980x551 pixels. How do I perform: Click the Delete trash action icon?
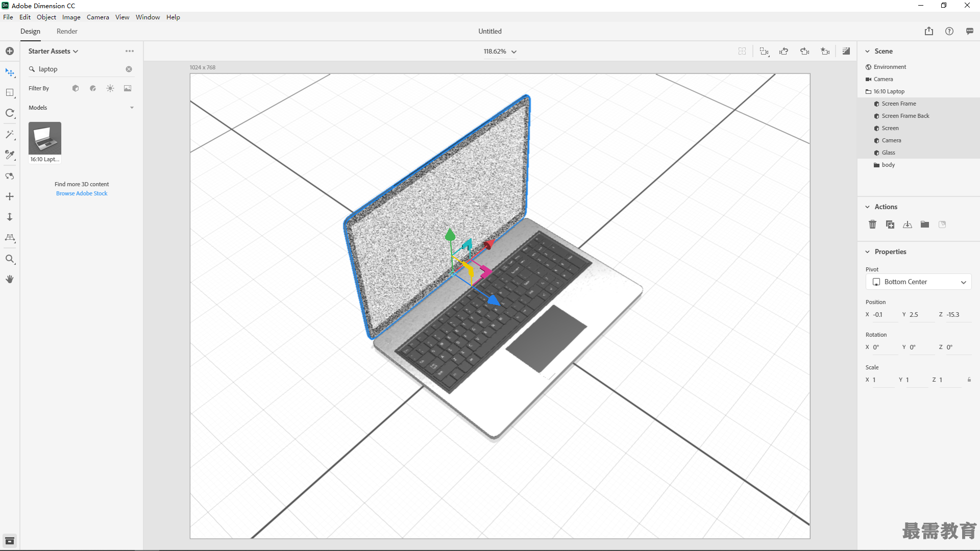(873, 224)
